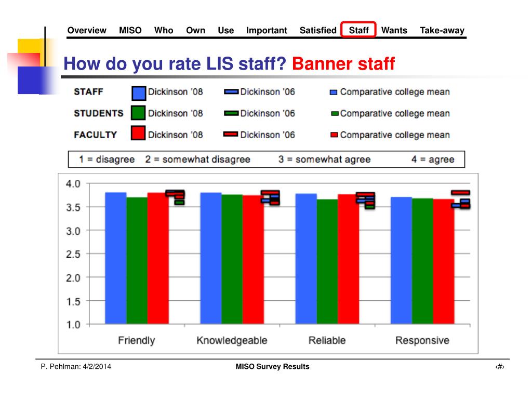The height and width of the screenshot is (399, 532).
Task: Open the Take-away tab
Action: click(442, 31)
